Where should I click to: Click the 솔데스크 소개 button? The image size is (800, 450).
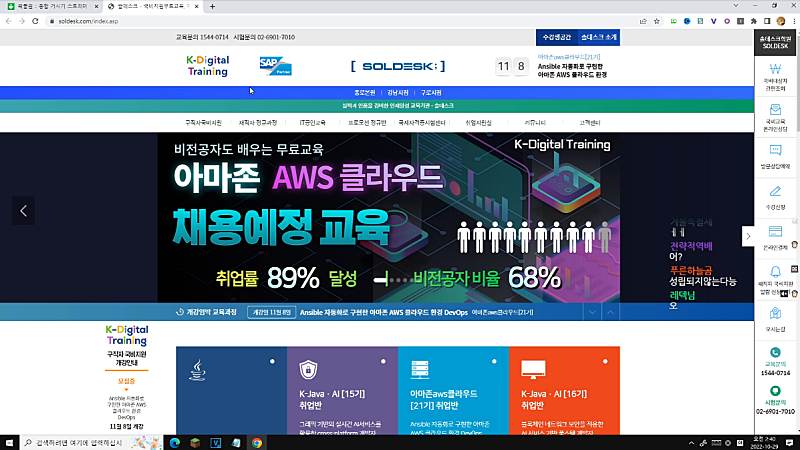click(x=599, y=37)
